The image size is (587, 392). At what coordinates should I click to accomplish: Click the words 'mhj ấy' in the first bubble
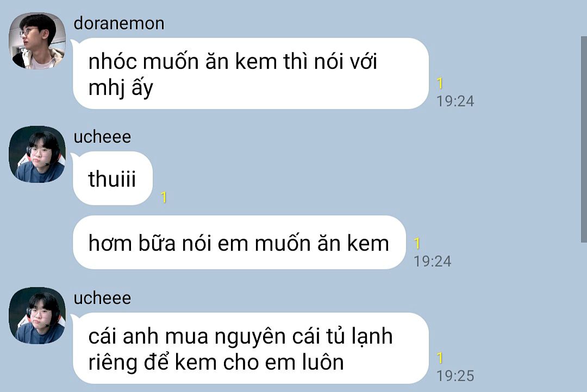(121, 88)
